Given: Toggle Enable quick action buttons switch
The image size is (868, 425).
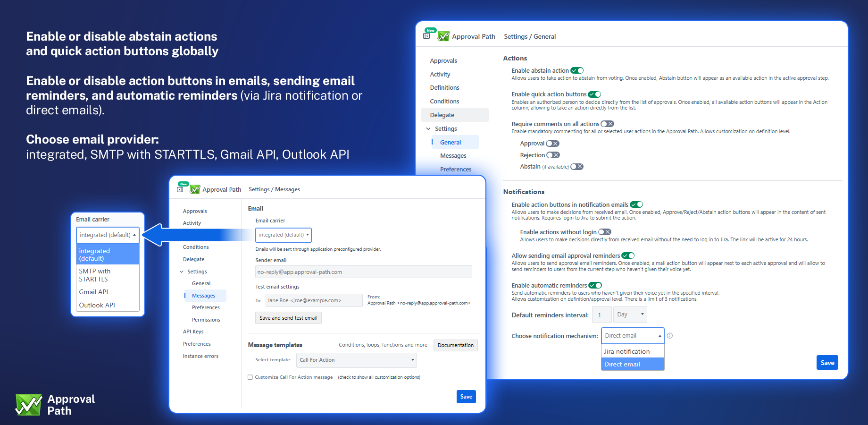Looking at the screenshot, I should [594, 94].
